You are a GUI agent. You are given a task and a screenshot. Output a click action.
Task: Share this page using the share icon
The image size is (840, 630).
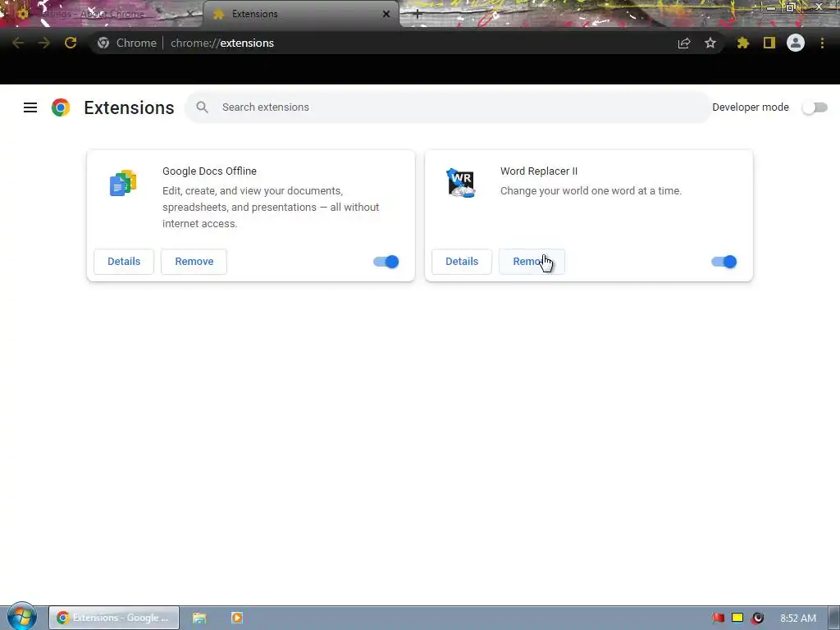[x=684, y=43]
